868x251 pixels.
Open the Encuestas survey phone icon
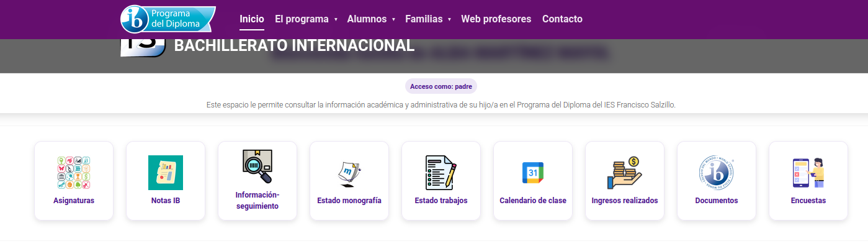point(808,173)
